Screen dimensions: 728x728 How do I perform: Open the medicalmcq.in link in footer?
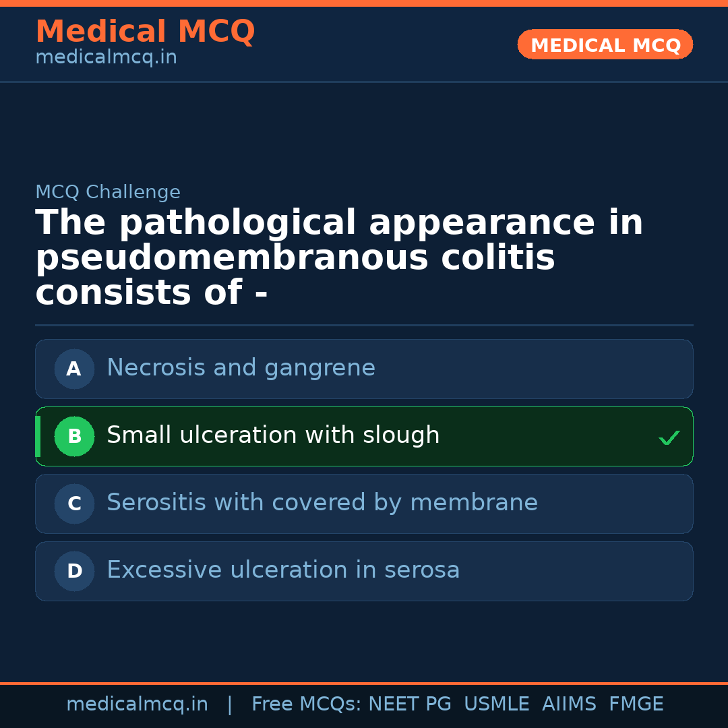137,704
